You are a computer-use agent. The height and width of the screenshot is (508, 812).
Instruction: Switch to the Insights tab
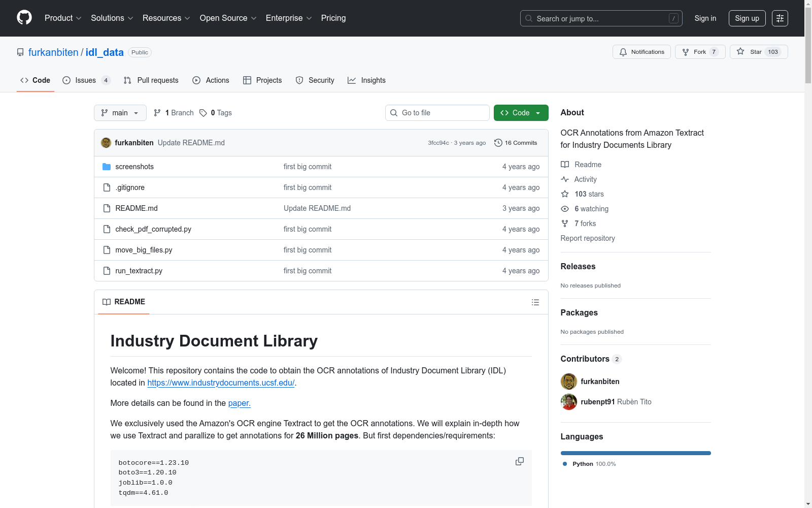[x=366, y=80]
